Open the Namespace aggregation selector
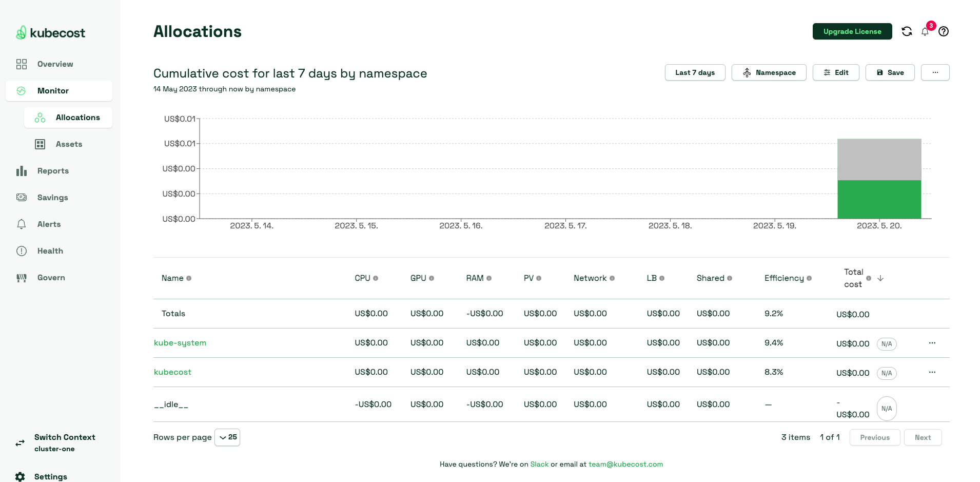The height and width of the screenshot is (482, 980). [x=769, y=72]
